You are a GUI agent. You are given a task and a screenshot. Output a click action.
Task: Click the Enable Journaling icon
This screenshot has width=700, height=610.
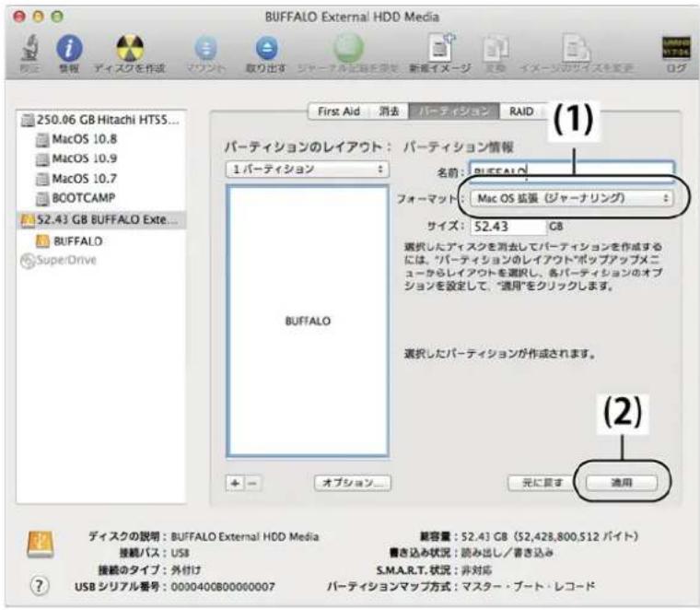348,46
